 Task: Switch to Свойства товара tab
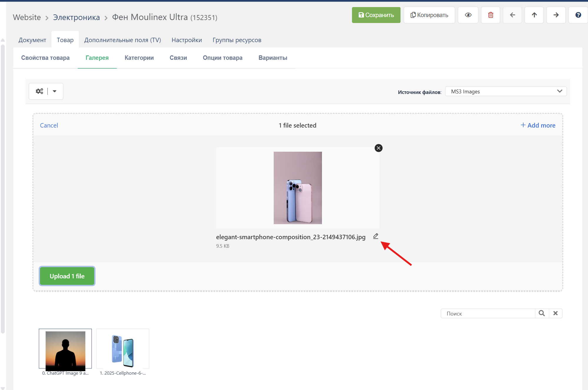click(x=45, y=58)
